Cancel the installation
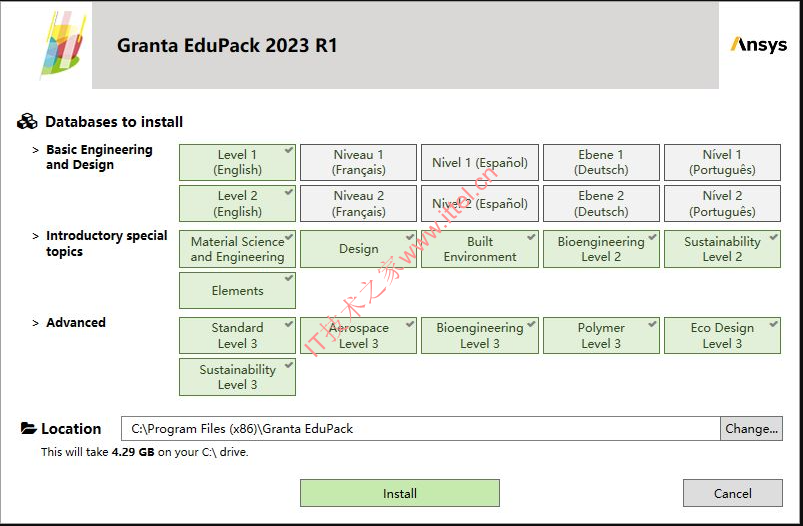Image resolution: width=803 pixels, height=526 pixels. (x=732, y=493)
